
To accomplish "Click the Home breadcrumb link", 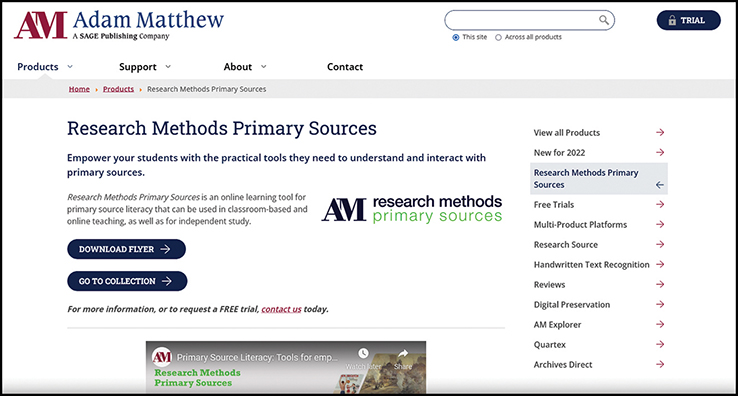I will 79,89.
